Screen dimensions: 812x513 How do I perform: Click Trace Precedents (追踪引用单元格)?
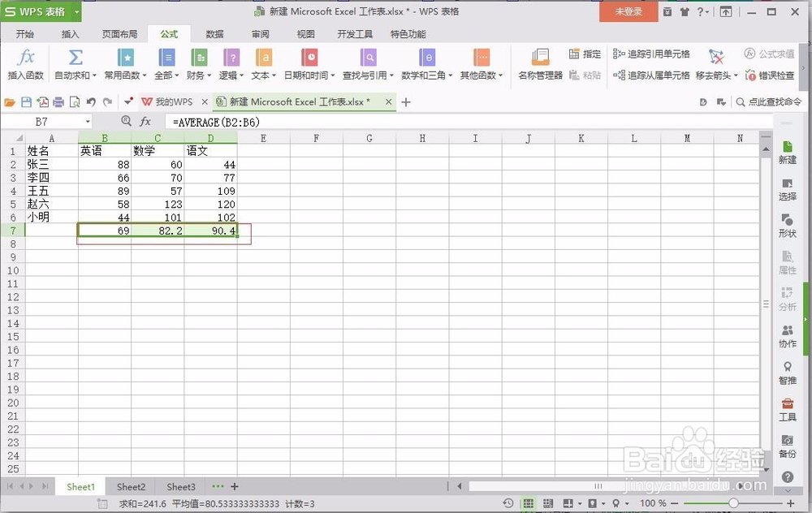tap(651, 54)
